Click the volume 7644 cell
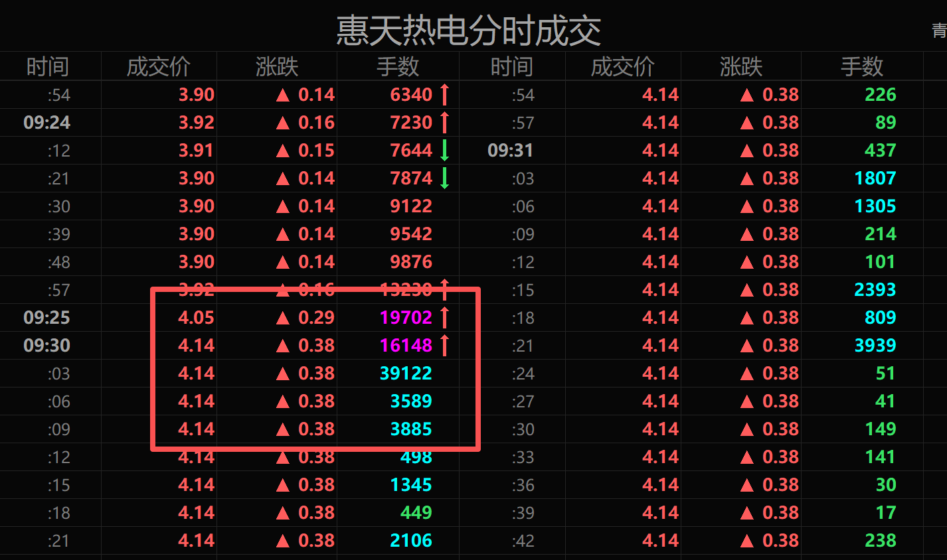Viewport: 947px width, 560px height. click(411, 151)
